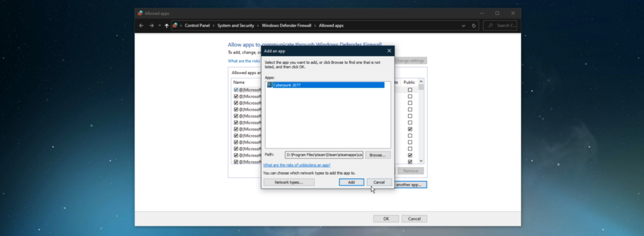Go back using the left arrow
This screenshot has height=236, width=644.
coord(141,26)
